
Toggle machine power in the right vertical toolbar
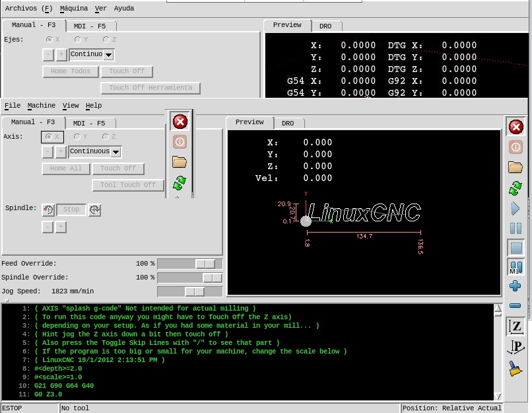coord(515,147)
